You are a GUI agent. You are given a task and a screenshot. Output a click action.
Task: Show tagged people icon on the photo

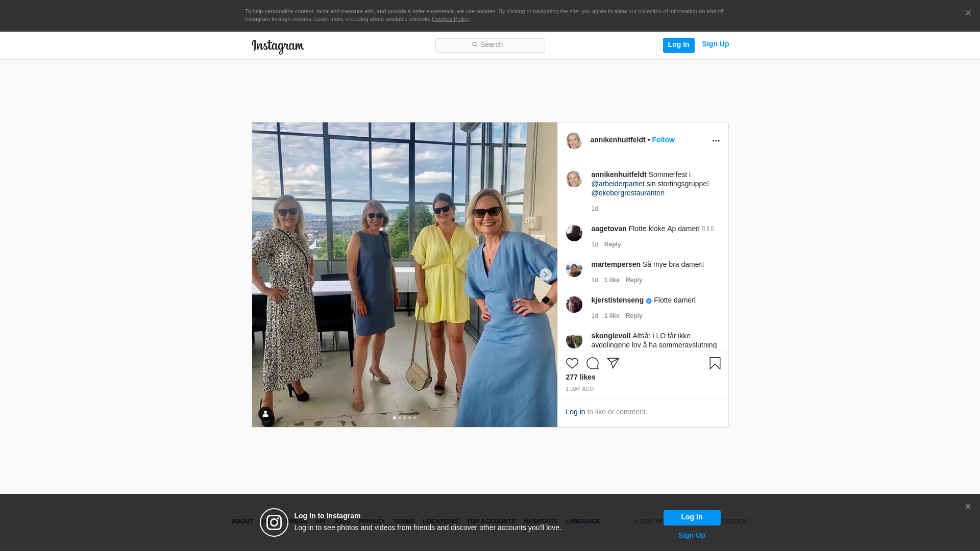tap(265, 414)
